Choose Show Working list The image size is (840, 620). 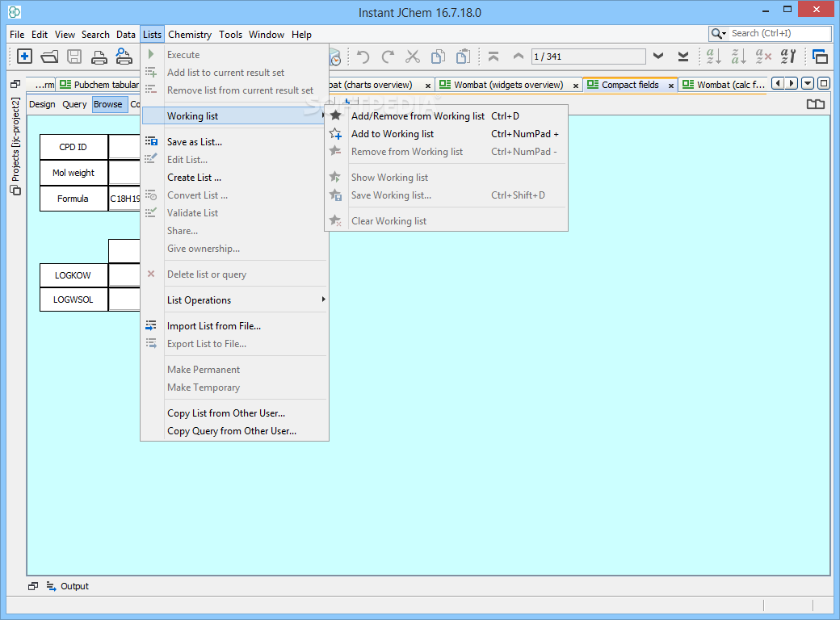coord(446,178)
